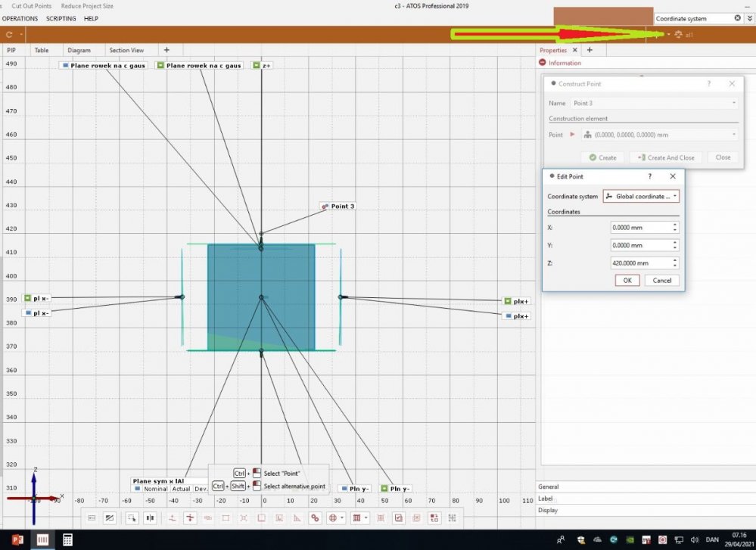Screen dimensions: 756x550
Task: Click the mirror symmetry icon in bottom toolbar
Action: point(151,518)
